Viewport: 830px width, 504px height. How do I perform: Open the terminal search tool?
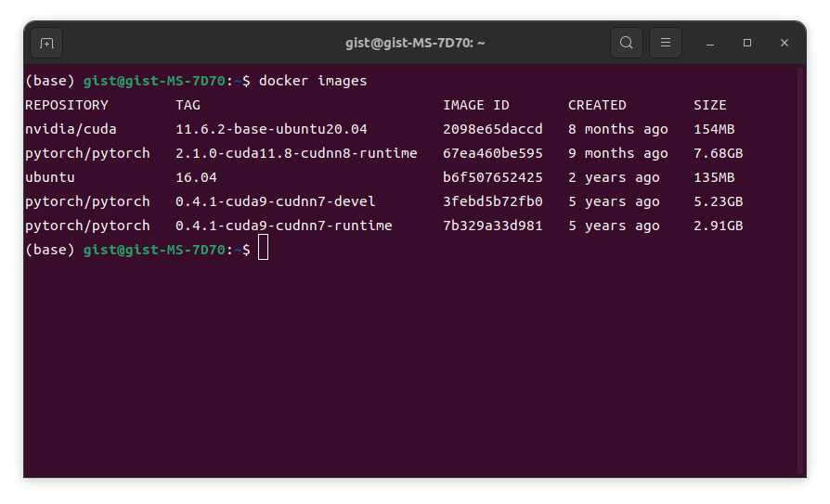626,43
